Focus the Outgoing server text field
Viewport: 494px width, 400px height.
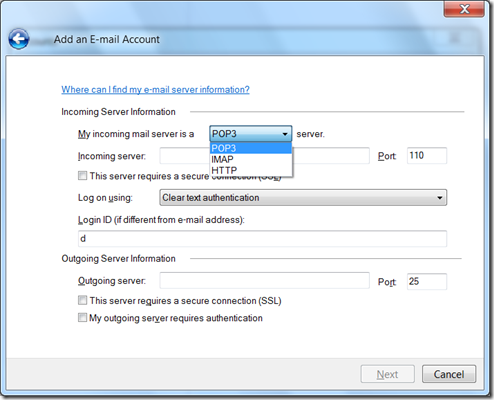coord(265,281)
